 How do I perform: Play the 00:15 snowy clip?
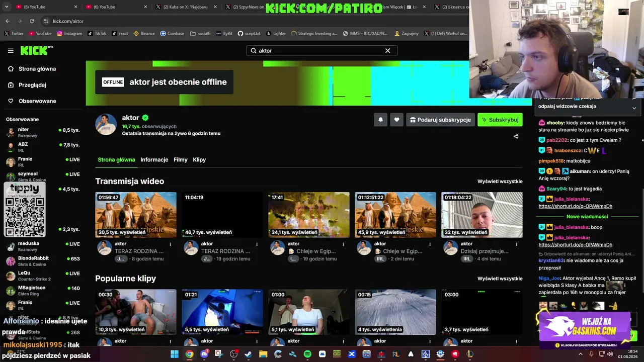(395, 312)
